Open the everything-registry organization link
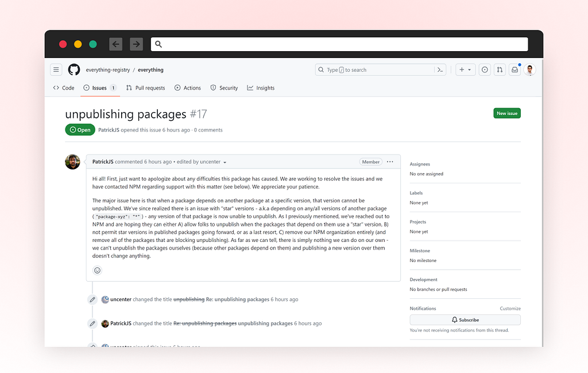588x373 pixels. [108, 70]
